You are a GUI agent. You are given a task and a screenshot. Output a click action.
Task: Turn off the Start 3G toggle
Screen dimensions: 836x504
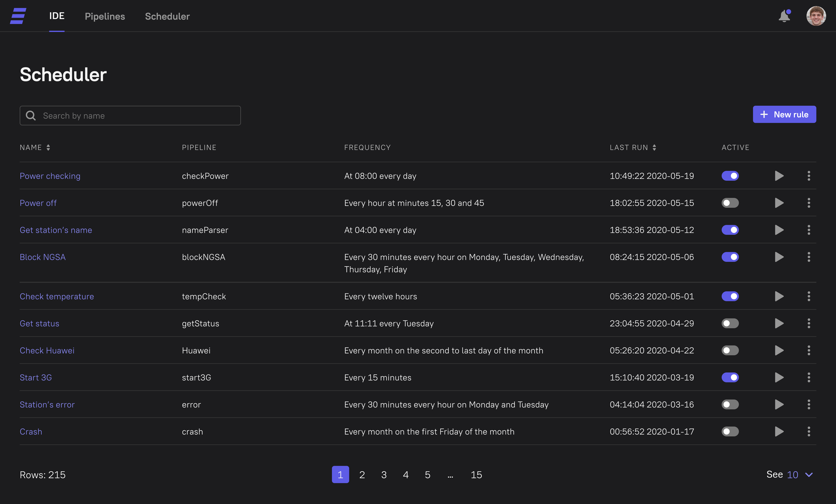click(x=730, y=378)
